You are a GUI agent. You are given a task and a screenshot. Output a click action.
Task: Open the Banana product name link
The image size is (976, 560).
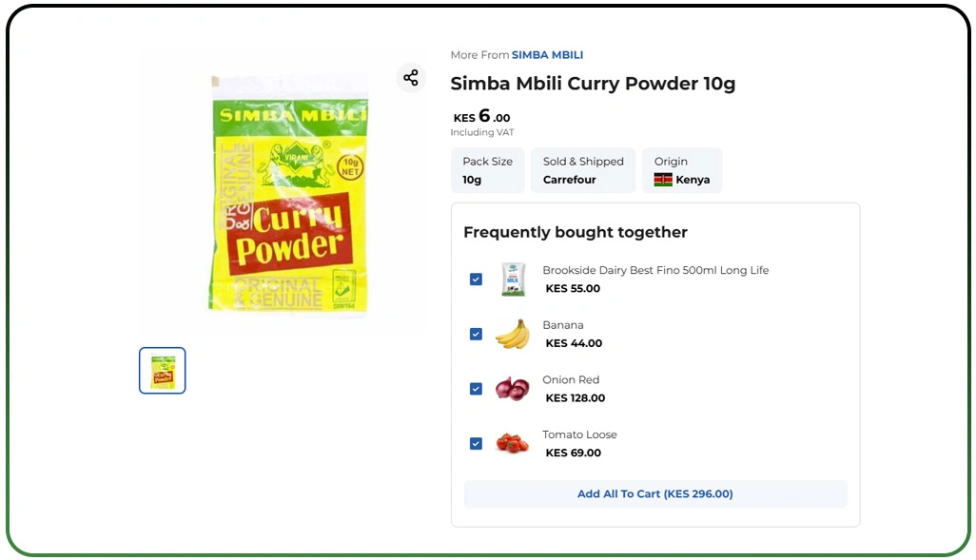[x=563, y=325]
